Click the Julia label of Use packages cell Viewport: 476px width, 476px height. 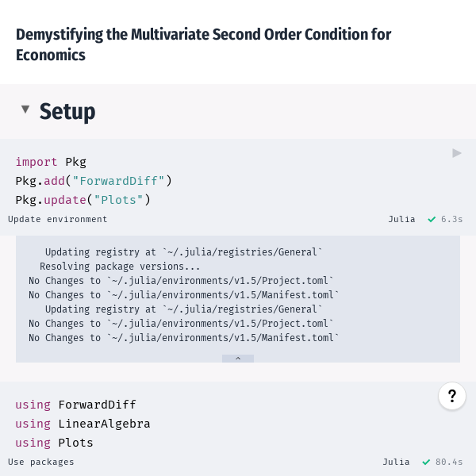(396, 462)
